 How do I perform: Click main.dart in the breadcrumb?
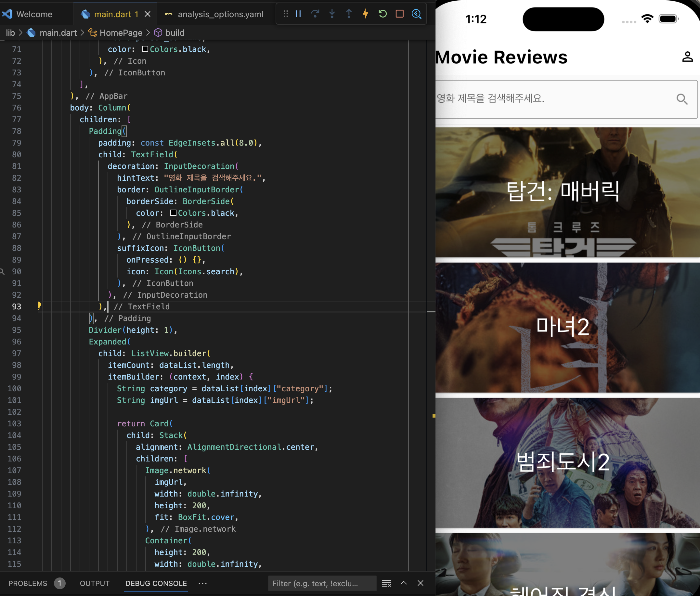tap(58, 33)
